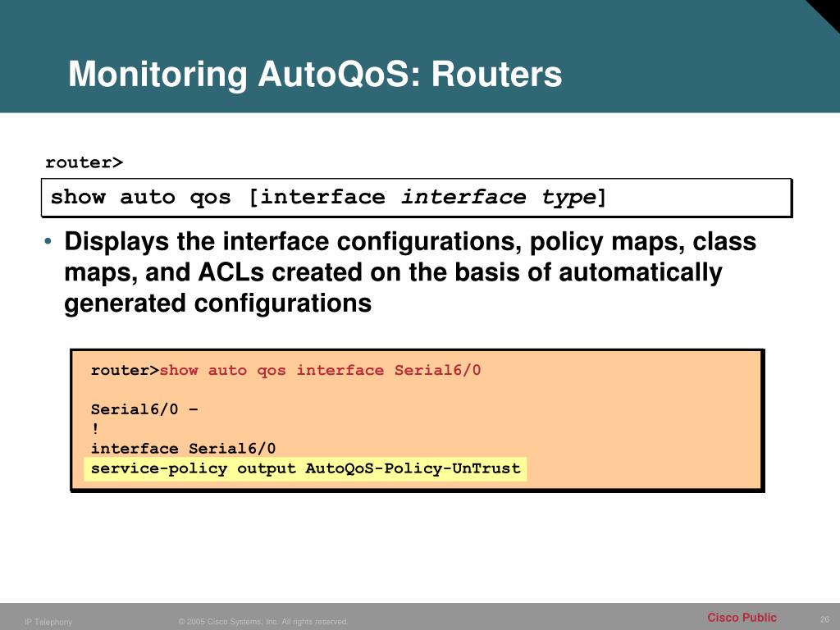Click the "interface Serial6/0" line

click(x=183, y=449)
